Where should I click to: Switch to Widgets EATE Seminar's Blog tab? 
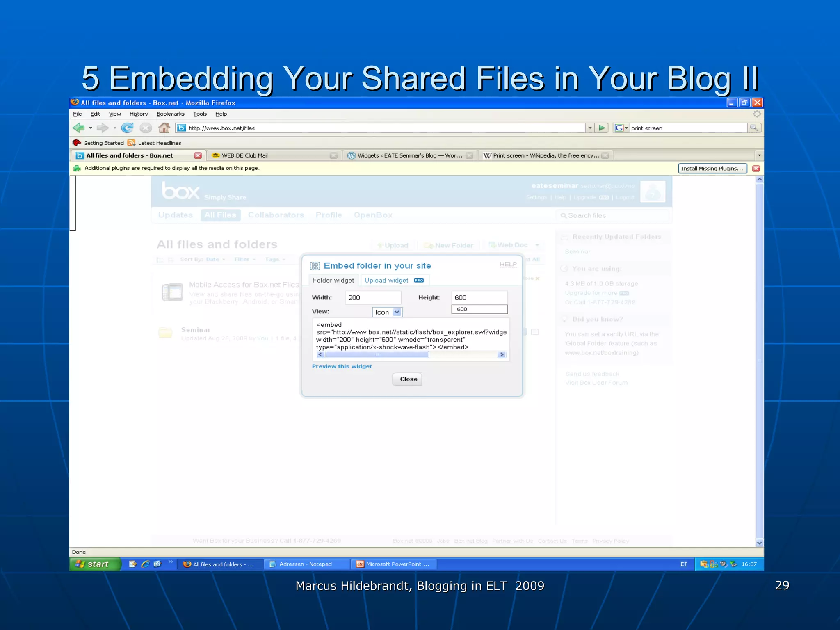click(410, 155)
